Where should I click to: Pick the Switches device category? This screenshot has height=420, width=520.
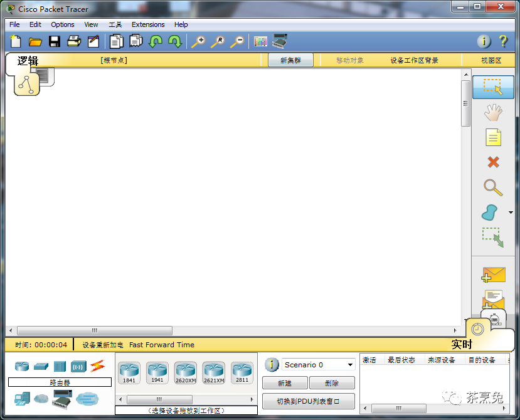click(41, 366)
